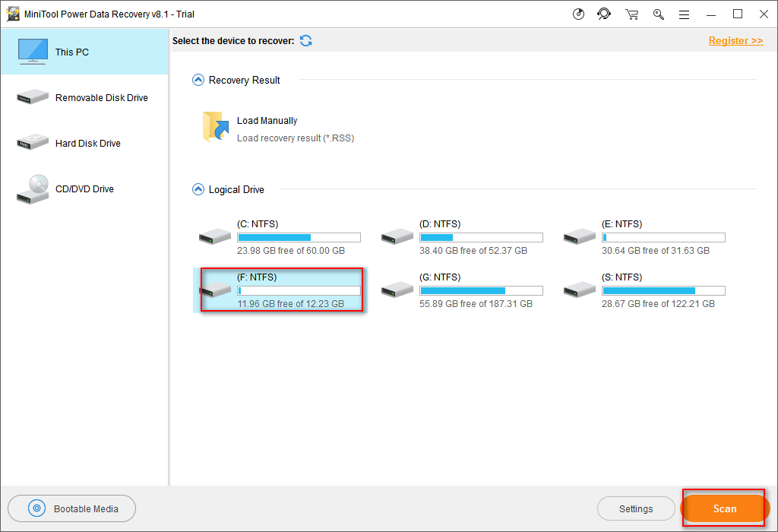Click the F: drive usage bar
The width and height of the screenshot is (778, 532).
tap(299, 291)
